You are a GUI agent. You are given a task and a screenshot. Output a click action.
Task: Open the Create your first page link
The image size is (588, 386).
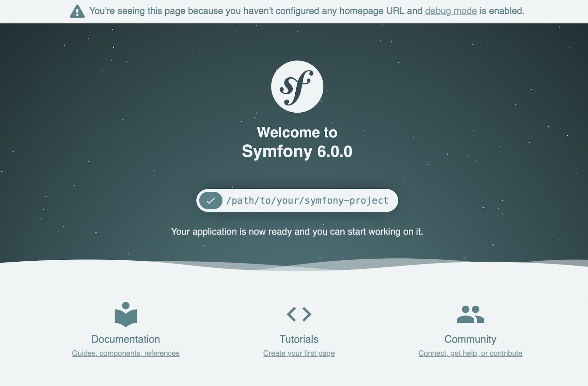[299, 353]
